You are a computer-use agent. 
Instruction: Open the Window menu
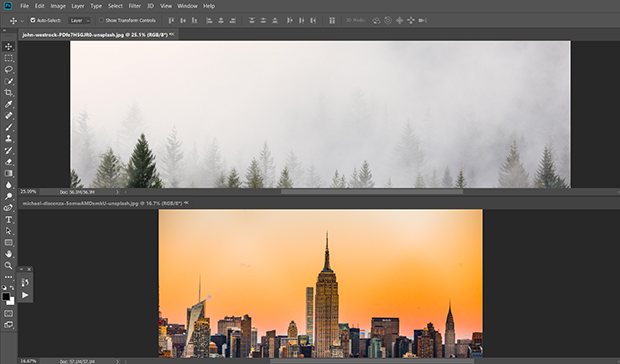click(187, 6)
